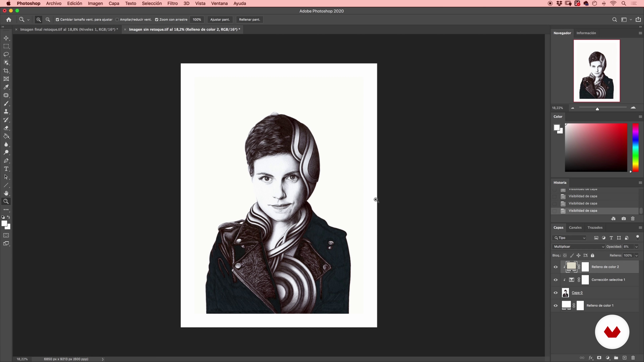Open the Capa menu
This screenshot has height=362, width=644.
pyautogui.click(x=114, y=4)
